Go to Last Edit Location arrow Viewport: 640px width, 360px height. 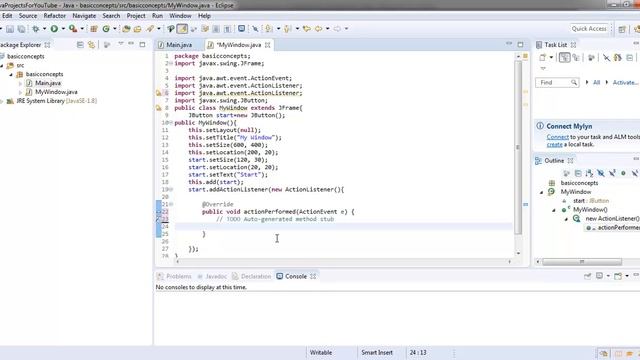click(x=307, y=29)
